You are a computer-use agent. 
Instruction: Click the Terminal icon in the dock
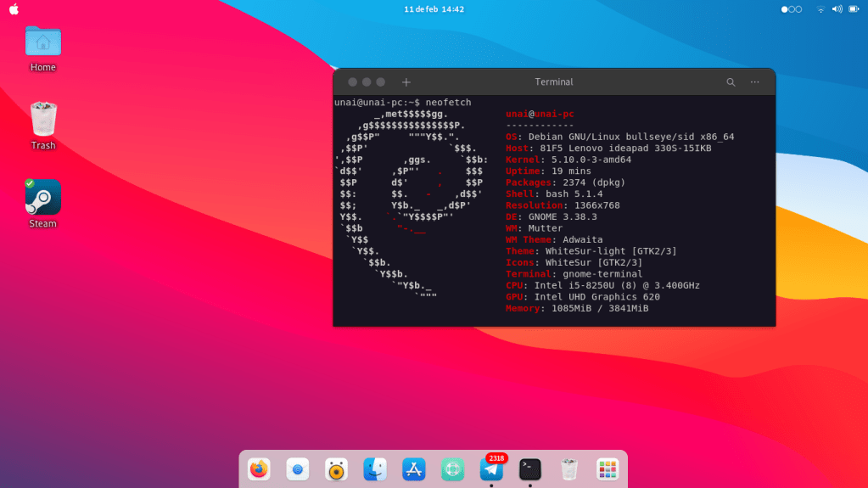tap(530, 468)
